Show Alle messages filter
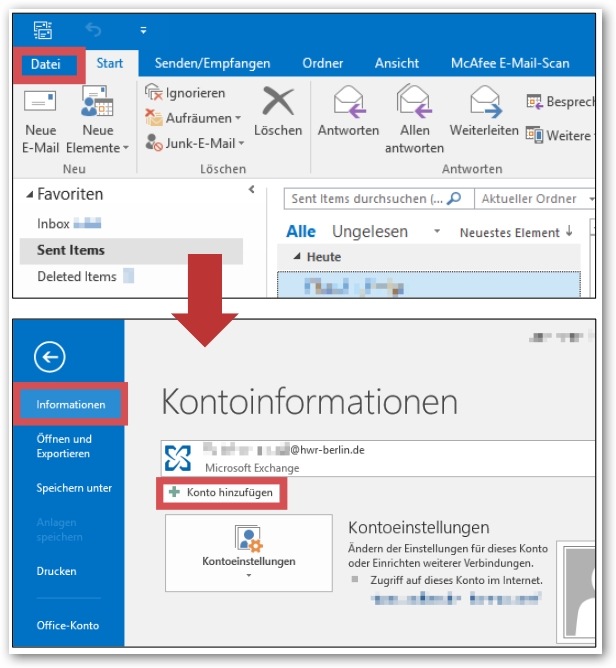 pos(301,232)
